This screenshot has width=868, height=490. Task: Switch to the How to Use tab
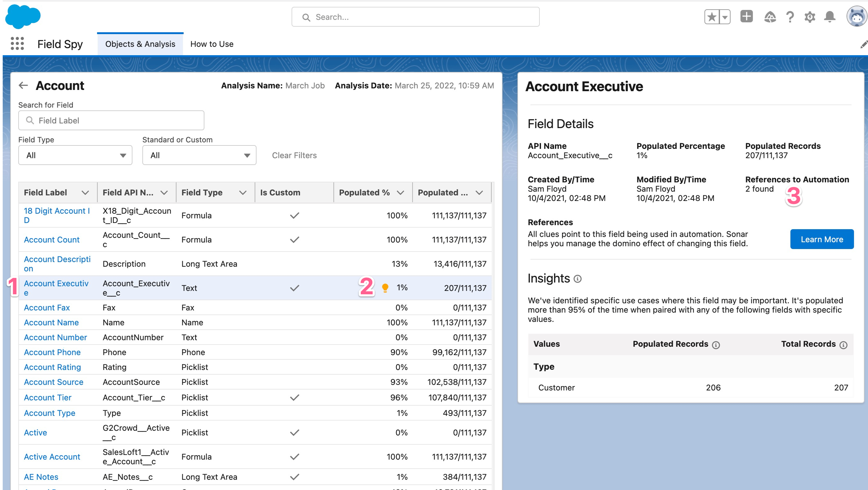pyautogui.click(x=212, y=44)
